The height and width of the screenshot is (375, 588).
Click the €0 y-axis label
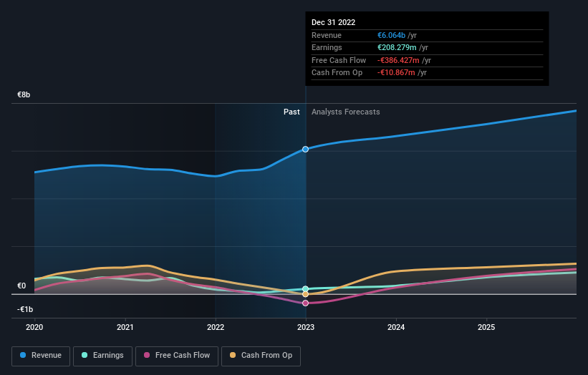[x=21, y=286]
